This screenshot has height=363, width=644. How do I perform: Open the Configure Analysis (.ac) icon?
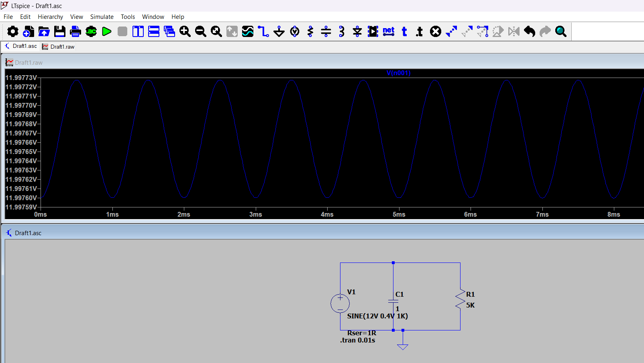(x=91, y=31)
